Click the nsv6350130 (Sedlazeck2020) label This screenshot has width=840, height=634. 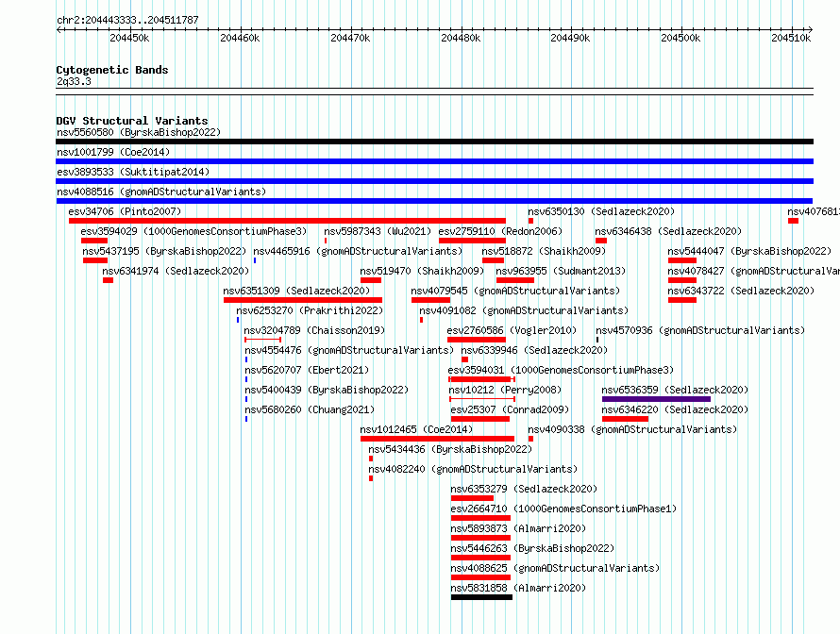coord(601,211)
